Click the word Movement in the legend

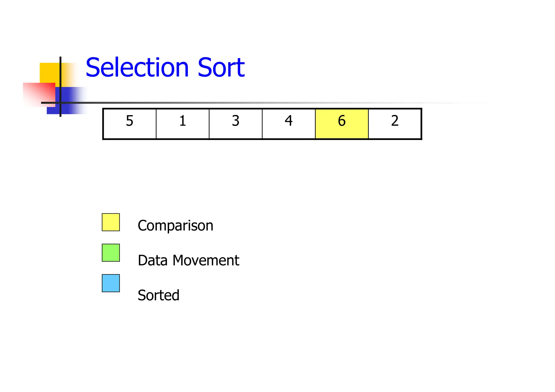(206, 260)
